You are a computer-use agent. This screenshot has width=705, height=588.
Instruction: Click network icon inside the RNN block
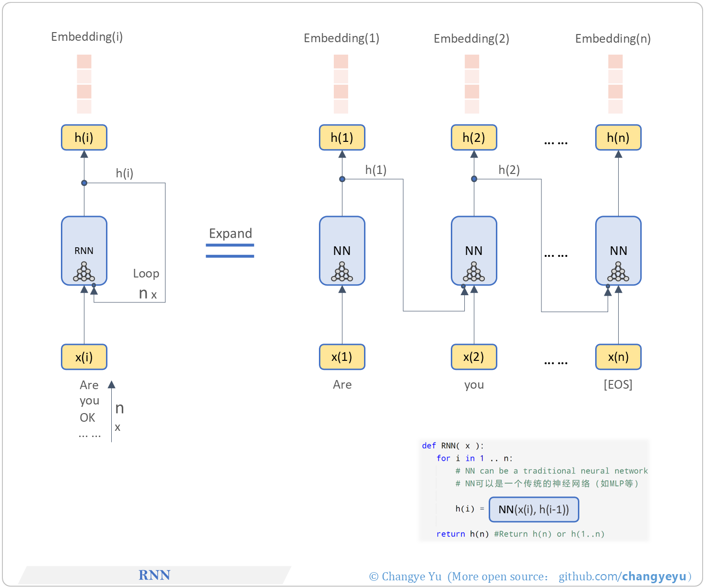(x=84, y=272)
